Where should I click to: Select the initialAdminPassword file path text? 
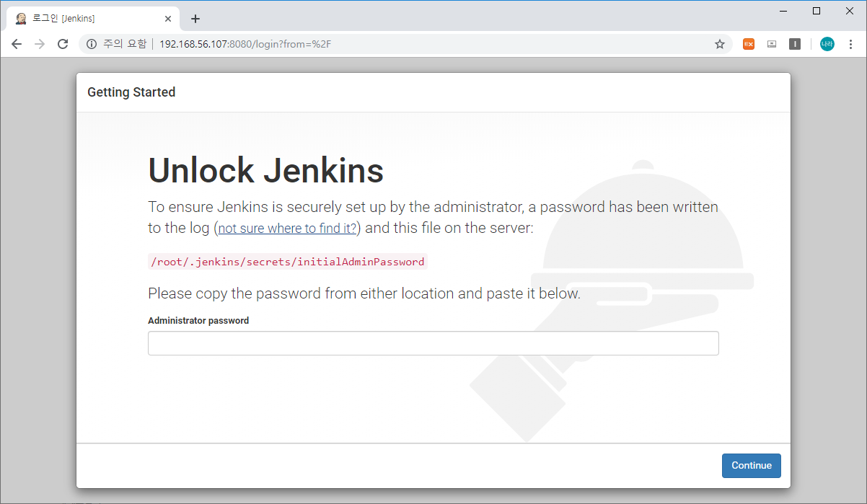pyautogui.click(x=288, y=262)
